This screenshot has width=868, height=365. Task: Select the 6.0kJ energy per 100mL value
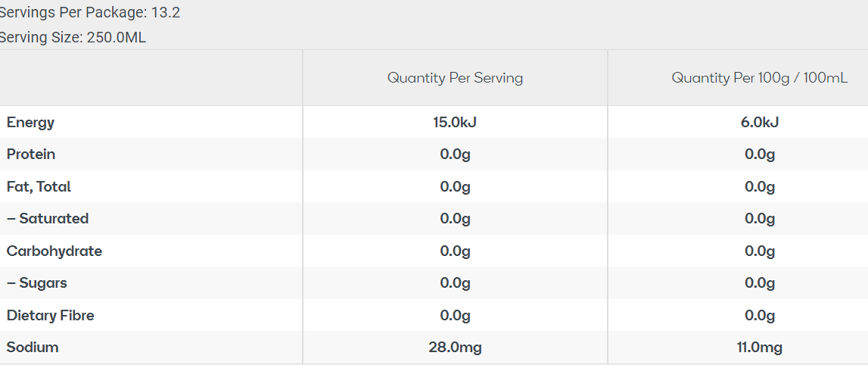(760, 122)
